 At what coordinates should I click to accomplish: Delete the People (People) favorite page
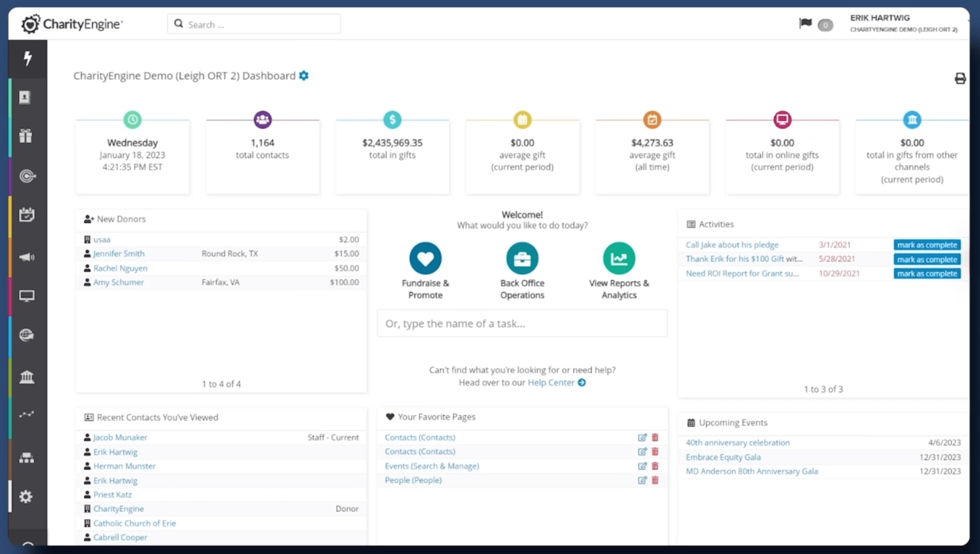coord(655,480)
